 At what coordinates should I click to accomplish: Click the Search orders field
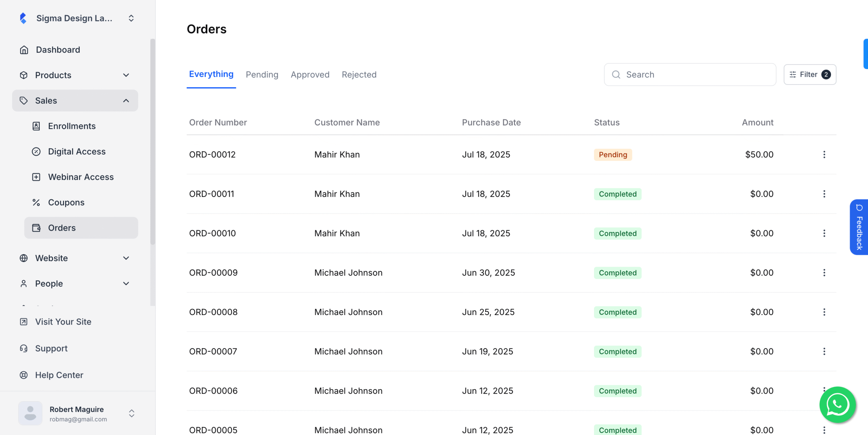[x=690, y=75]
